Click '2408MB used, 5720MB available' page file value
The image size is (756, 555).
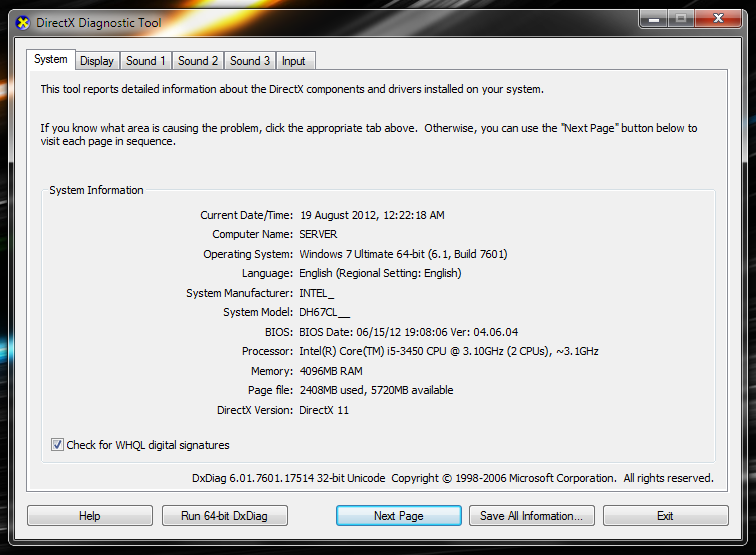click(x=376, y=390)
